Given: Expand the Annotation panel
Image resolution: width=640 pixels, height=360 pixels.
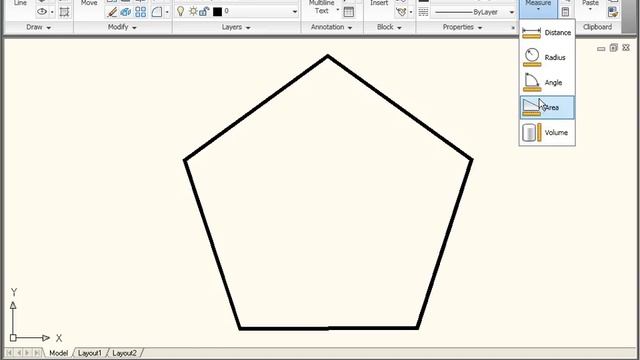Looking at the screenshot, I should 331,27.
